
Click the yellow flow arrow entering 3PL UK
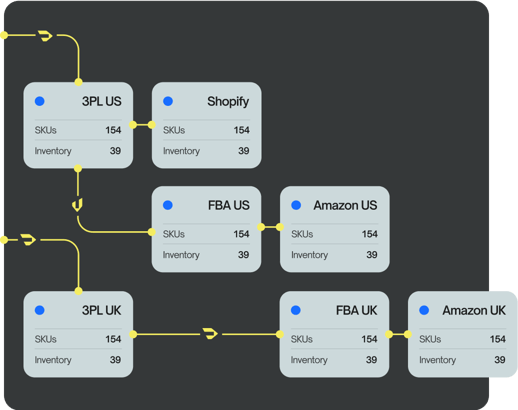28,240
